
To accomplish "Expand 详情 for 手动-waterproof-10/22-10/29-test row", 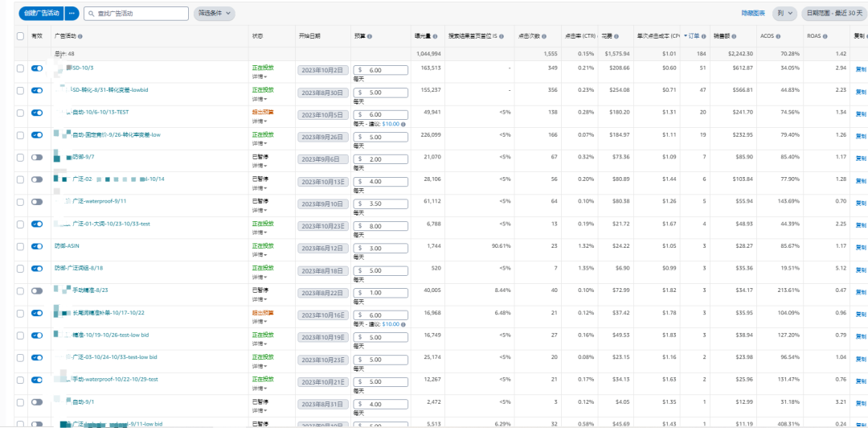I will click(260, 388).
